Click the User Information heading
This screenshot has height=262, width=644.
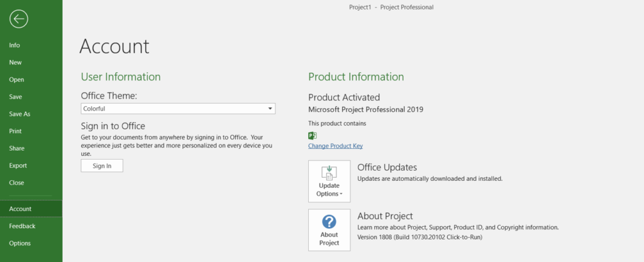[121, 77]
